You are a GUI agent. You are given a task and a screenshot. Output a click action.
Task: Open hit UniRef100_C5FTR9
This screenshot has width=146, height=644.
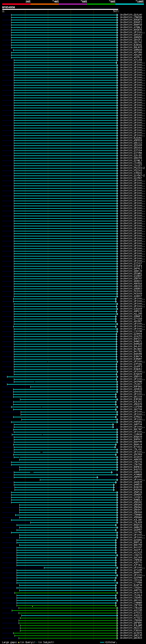tap(131, 605)
